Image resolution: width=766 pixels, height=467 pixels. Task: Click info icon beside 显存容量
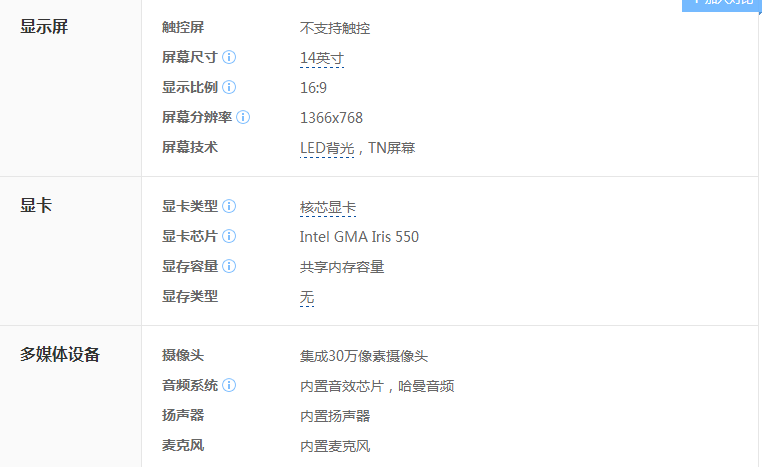[229, 266]
